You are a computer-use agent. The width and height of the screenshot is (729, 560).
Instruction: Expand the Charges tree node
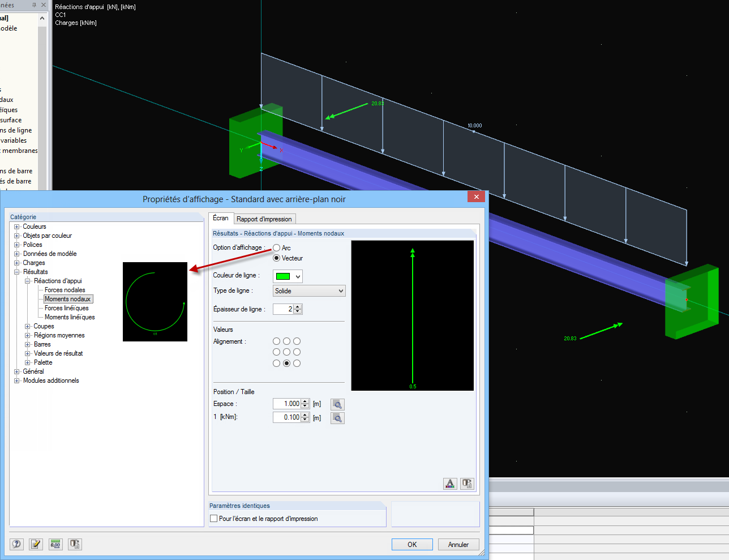coord(17,263)
